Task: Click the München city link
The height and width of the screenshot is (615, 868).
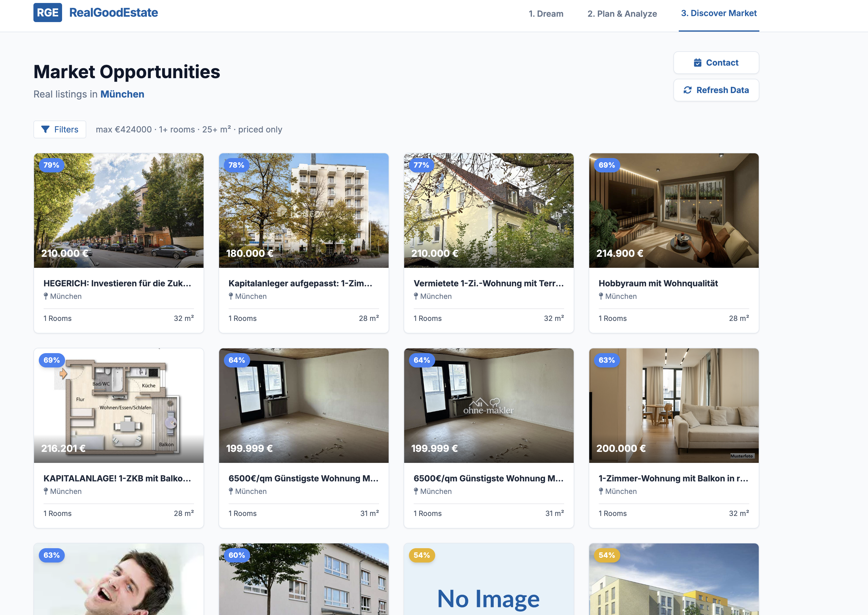Action: [x=122, y=94]
